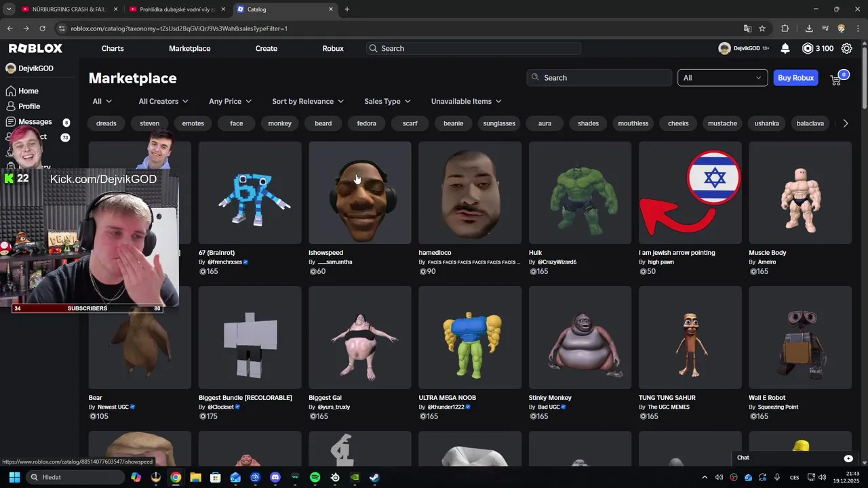Open the Muscle Body item thumbnail
868x488 pixels.
coord(800,192)
